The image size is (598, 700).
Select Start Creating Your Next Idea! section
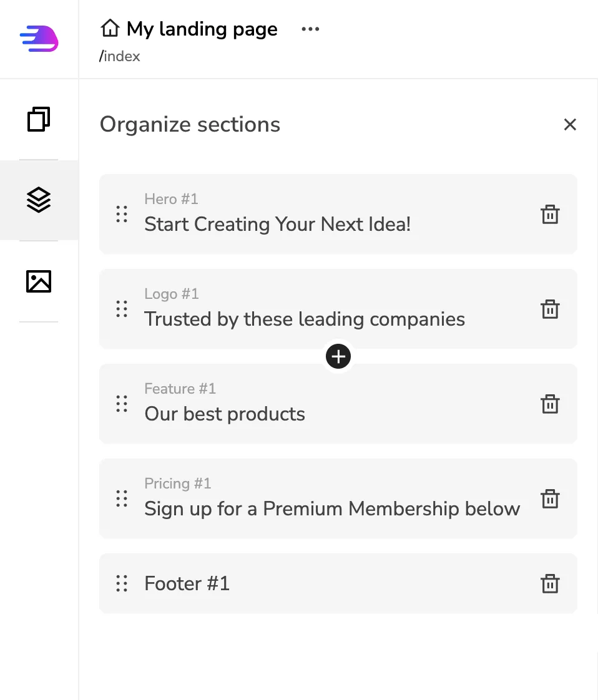338,214
